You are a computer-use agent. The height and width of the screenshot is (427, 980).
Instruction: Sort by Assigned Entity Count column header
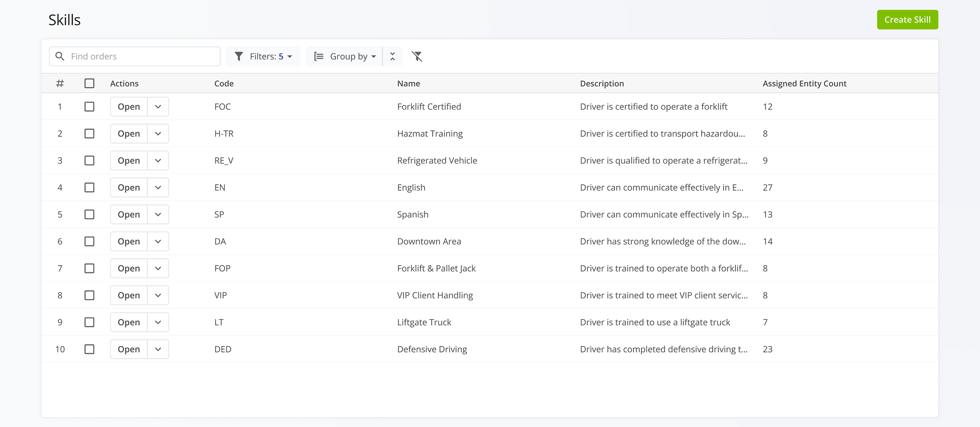coord(804,83)
